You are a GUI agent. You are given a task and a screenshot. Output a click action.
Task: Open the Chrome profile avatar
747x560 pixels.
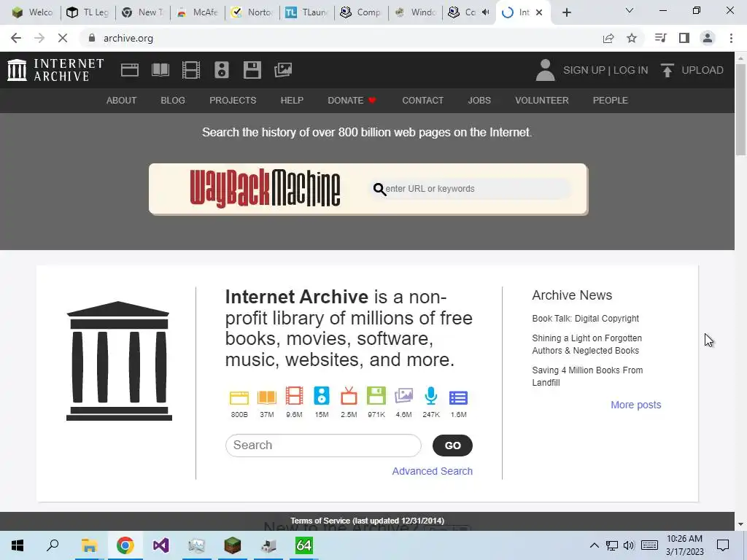tap(708, 38)
